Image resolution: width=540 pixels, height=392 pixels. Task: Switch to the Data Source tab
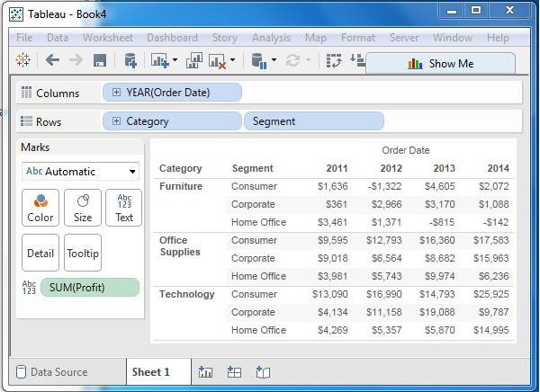pos(53,371)
